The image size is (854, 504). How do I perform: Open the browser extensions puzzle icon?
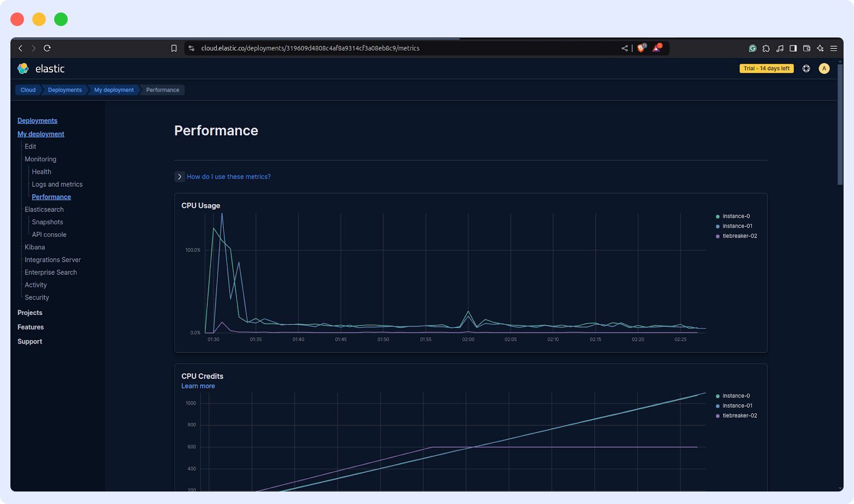(765, 48)
